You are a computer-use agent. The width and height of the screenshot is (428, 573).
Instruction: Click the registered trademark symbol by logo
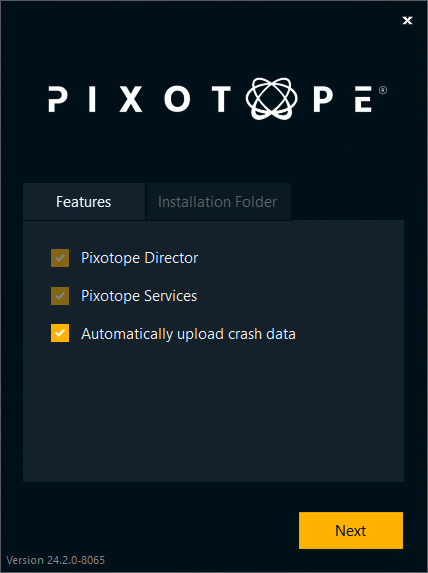(x=383, y=90)
